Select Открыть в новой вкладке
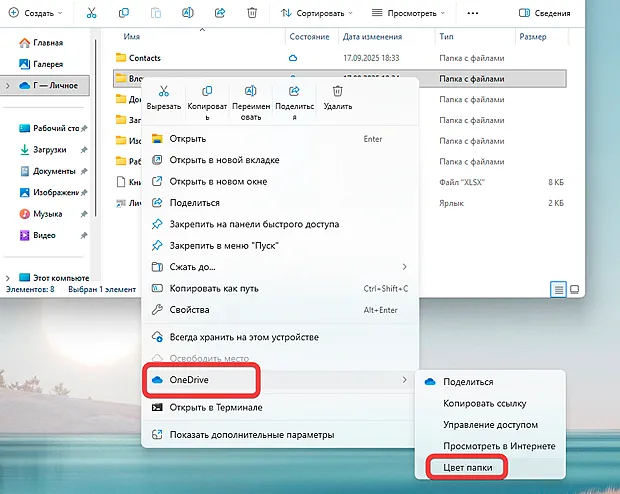 pyautogui.click(x=280, y=160)
